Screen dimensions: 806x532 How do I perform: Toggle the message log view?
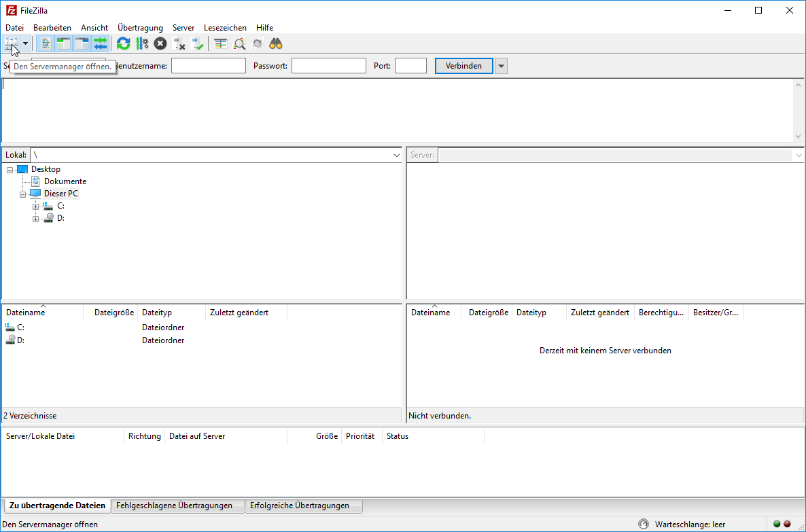[46, 43]
